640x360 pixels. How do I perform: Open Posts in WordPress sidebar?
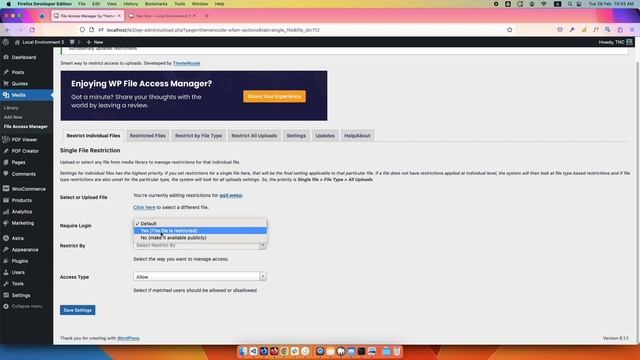18,72
